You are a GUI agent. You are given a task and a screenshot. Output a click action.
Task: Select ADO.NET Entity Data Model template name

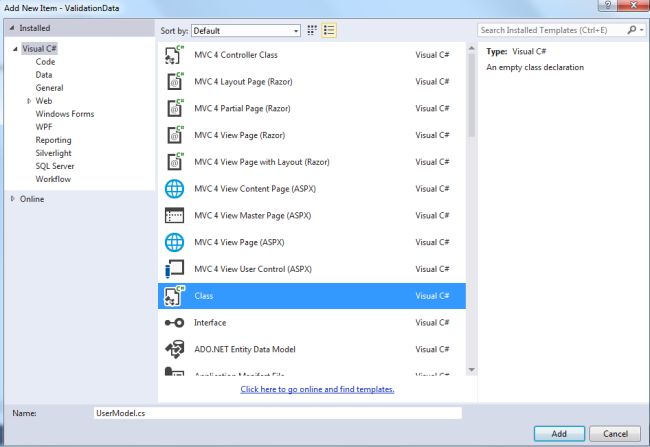(245, 349)
